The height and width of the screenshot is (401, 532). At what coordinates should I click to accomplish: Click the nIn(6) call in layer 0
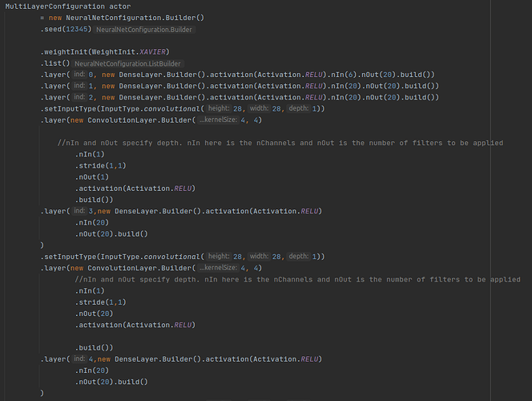tap(320, 75)
